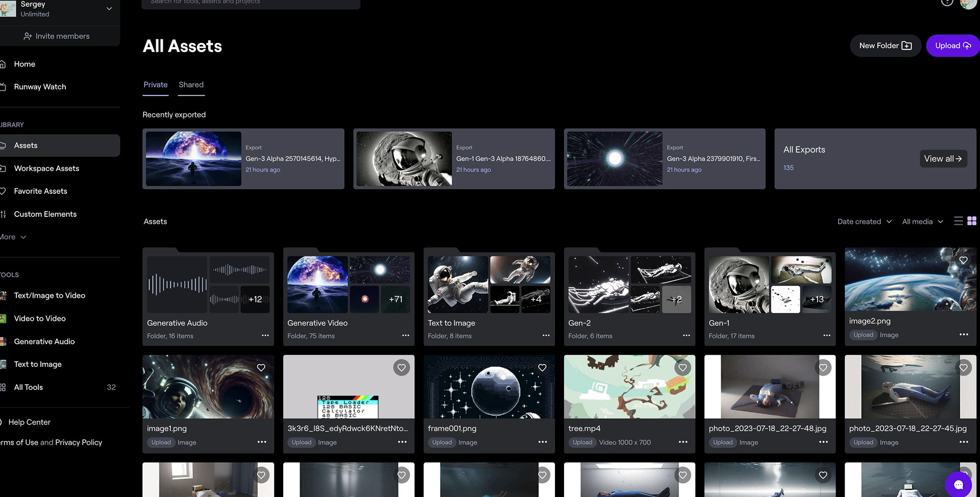
Task: Open All Tools list
Action: click(29, 387)
